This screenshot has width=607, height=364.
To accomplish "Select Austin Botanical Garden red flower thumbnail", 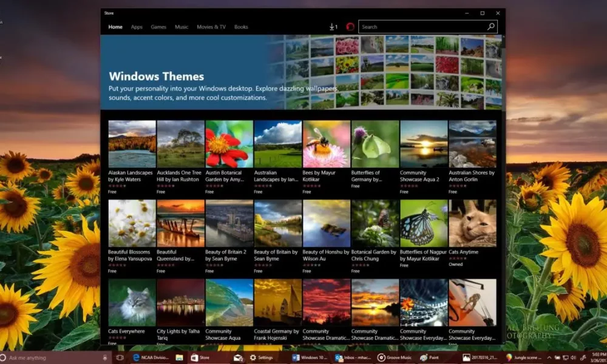I will pyautogui.click(x=229, y=144).
